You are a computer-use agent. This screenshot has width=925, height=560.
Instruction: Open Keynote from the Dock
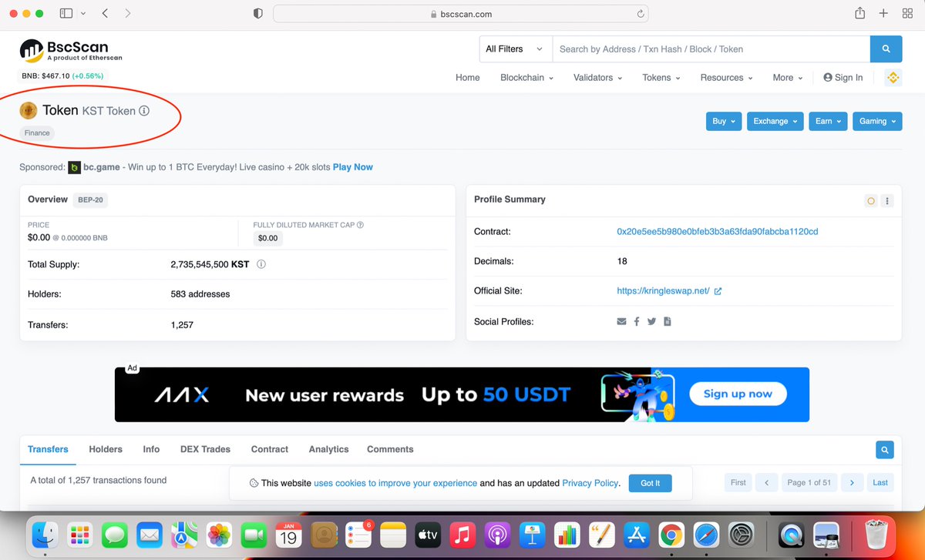pos(532,534)
